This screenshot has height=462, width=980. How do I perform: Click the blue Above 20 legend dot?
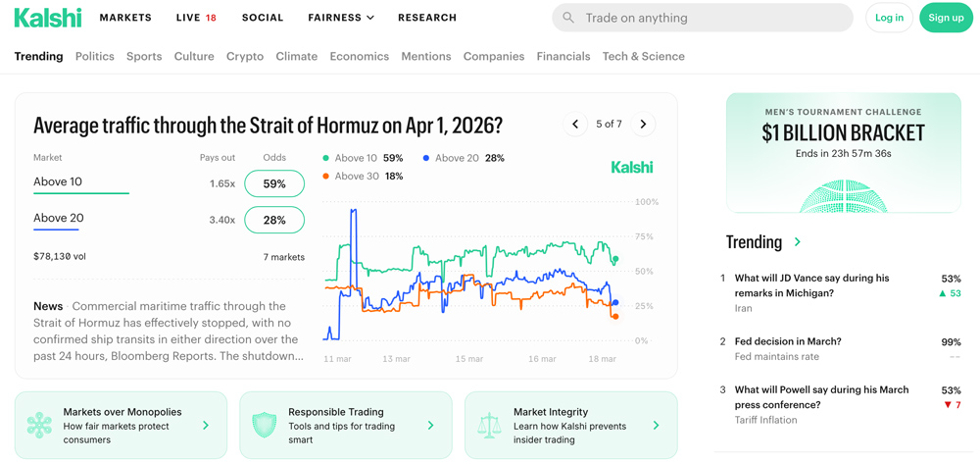click(427, 158)
